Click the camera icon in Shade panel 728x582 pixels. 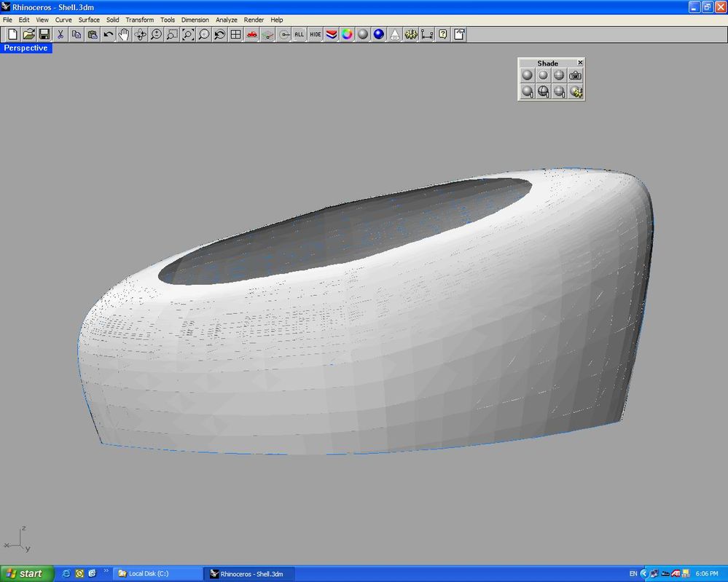click(576, 75)
